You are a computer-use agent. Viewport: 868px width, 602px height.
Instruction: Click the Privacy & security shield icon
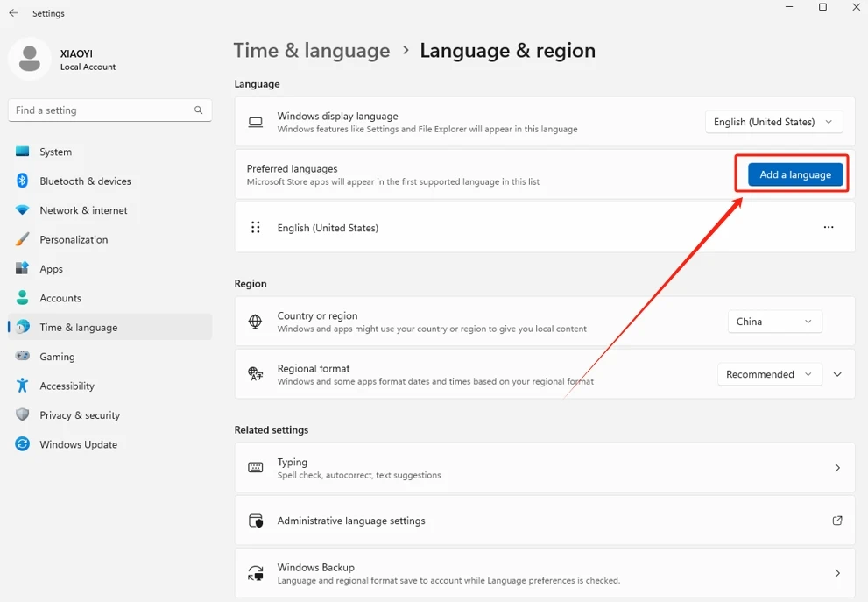click(22, 414)
